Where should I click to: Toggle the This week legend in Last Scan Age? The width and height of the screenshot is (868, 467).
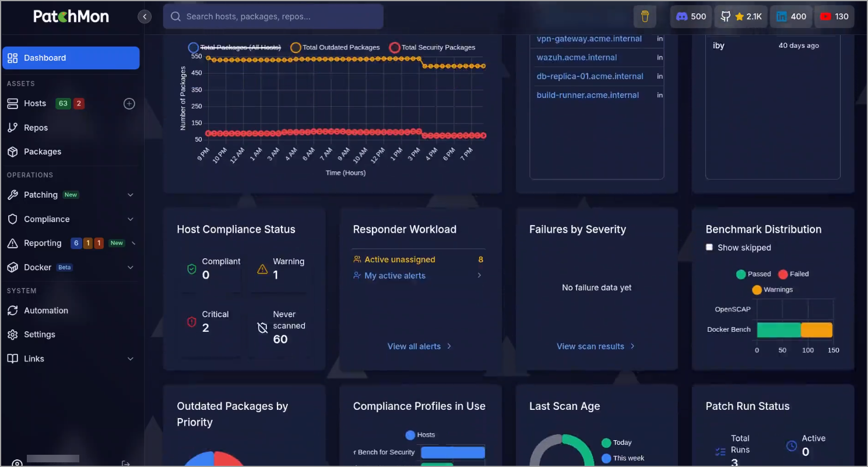tap(623, 458)
